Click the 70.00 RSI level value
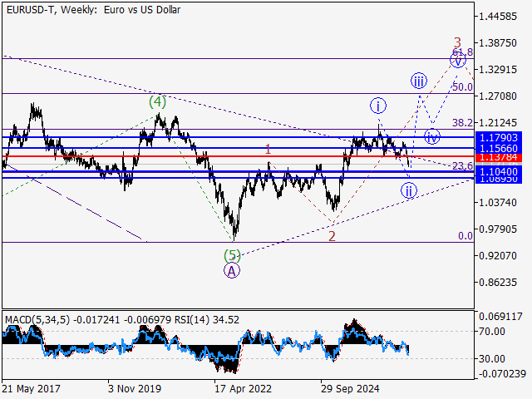This screenshot has width=532, height=399. pos(491,331)
